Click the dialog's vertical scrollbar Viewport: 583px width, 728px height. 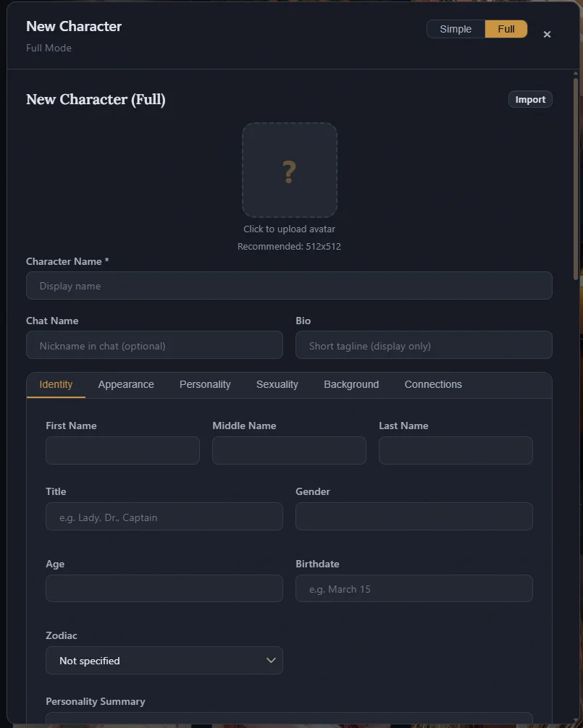576,179
